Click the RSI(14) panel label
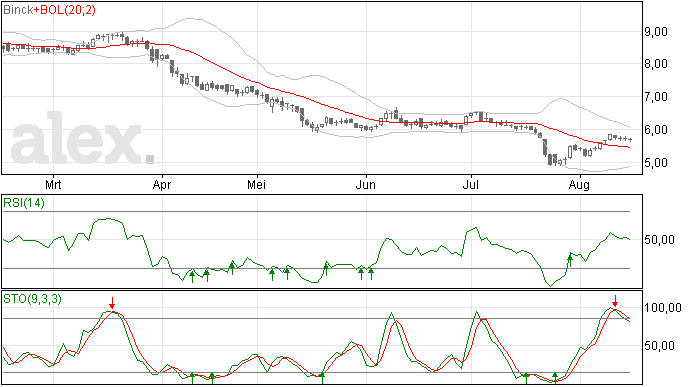The width and height of the screenshot is (690, 387). [24, 203]
